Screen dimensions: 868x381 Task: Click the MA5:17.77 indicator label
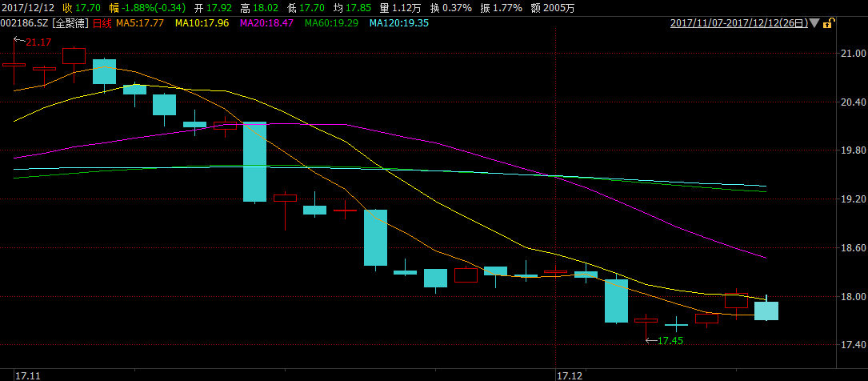pyautogui.click(x=139, y=23)
